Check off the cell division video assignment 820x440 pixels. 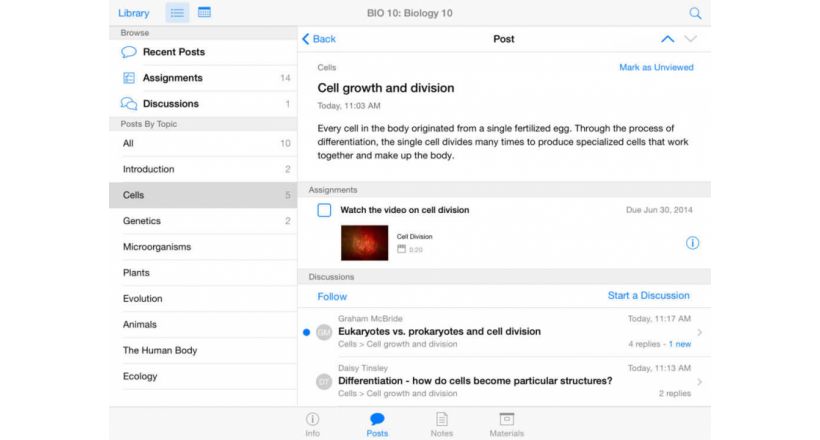coord(324,210)
